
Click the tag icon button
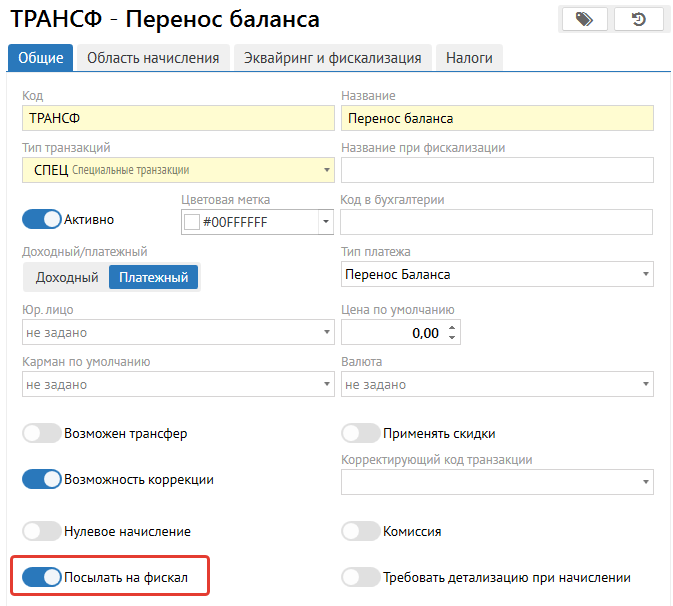tap(584, 19)
